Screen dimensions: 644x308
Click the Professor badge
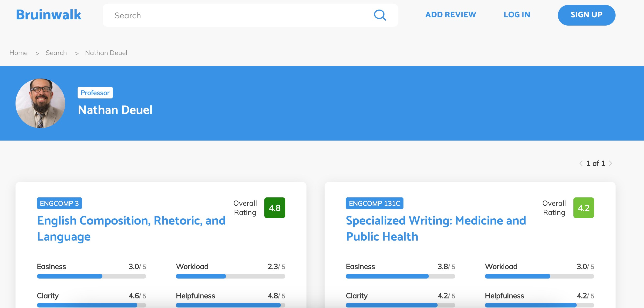(95, 93)
